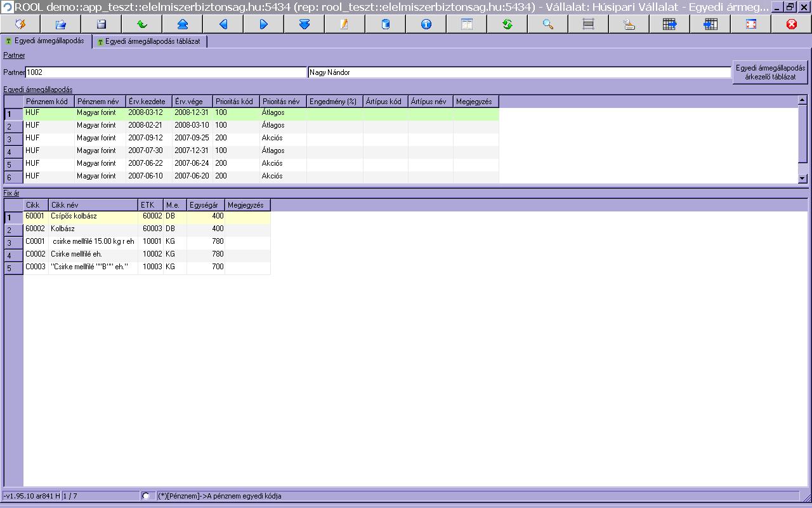The image size is (812, 508).
Task: Click the magnifying glass search icon
Action: [548, 24]
